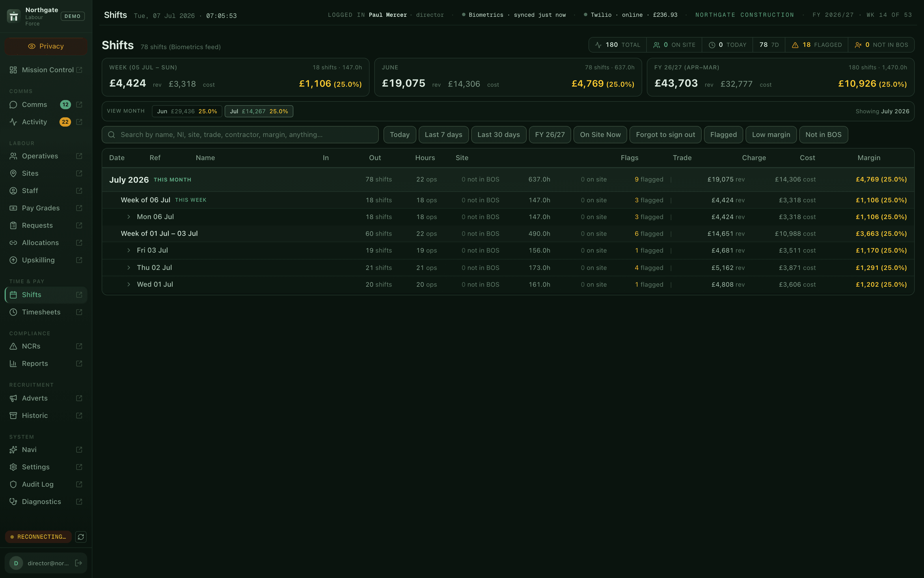924x578 pixels.
Task: Click the 18 Flagged stat pill
Action: click(817, 45)
